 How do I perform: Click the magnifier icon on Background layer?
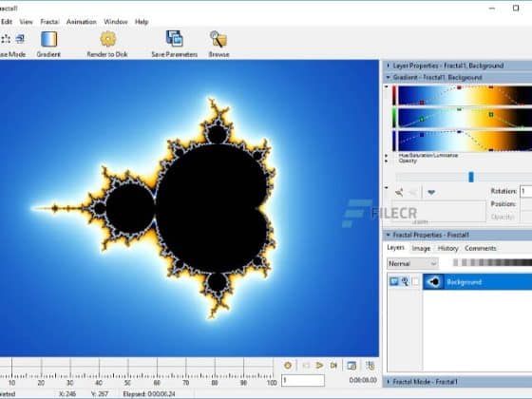(405, 281)
